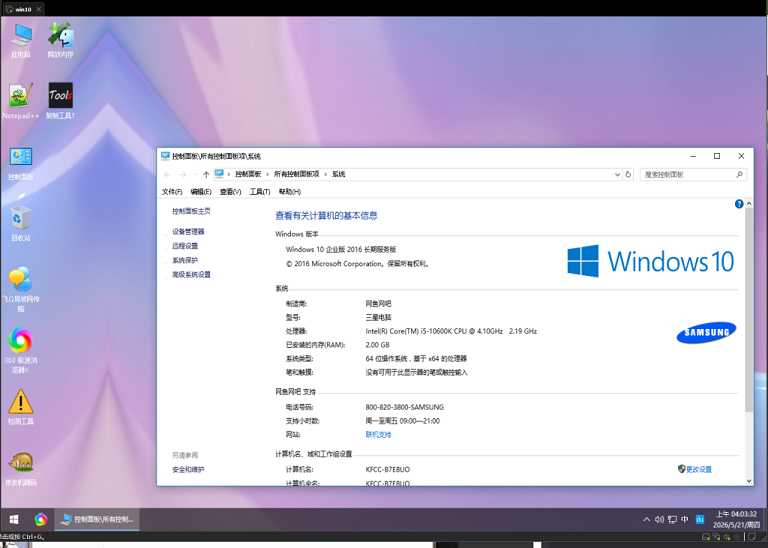Switch input language via 中 indicator

tap(684, 519)
